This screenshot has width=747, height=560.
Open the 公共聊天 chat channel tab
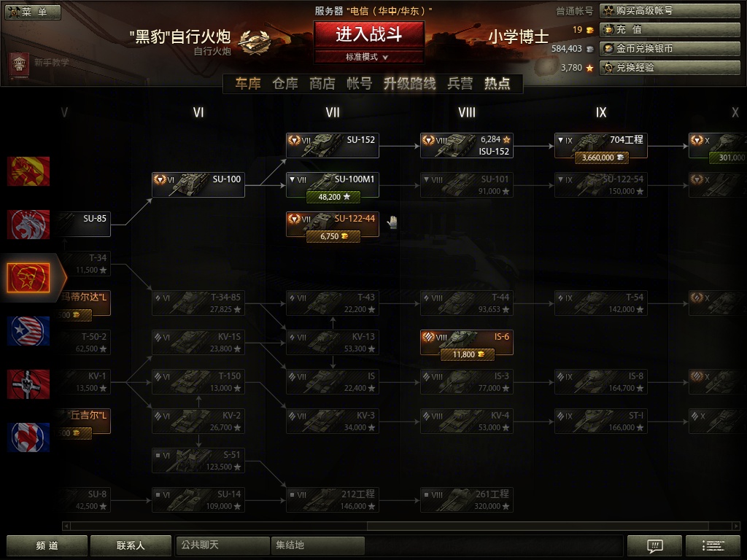222,545
